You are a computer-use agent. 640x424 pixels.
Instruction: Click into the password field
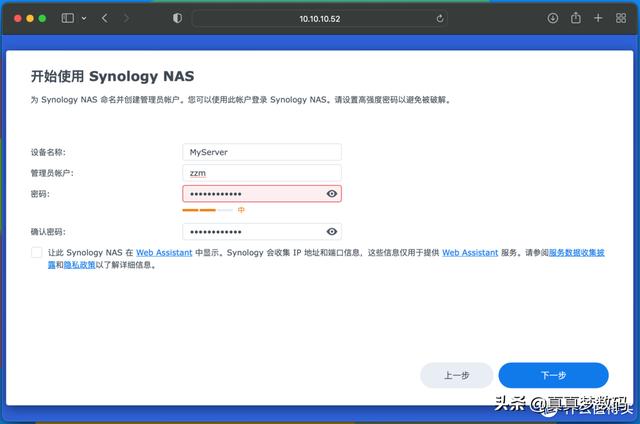pos(262,194)
